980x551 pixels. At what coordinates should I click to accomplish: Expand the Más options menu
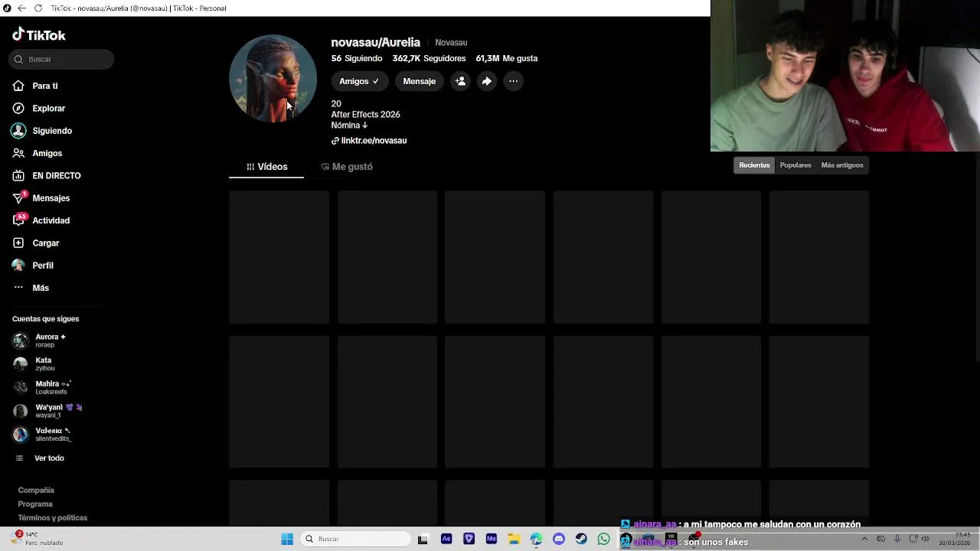pos(40,288)
